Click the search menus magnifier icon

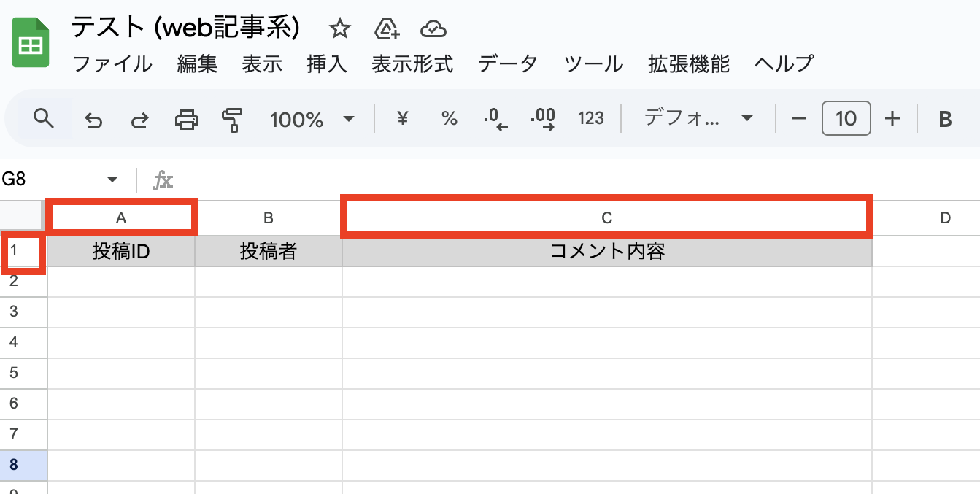45,118
